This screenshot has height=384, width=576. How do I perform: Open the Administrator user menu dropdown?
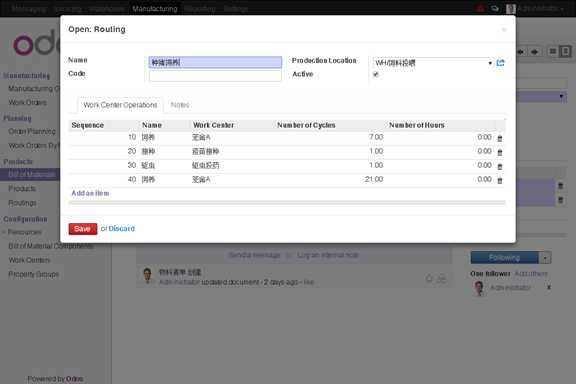click(x=540, y=8)
